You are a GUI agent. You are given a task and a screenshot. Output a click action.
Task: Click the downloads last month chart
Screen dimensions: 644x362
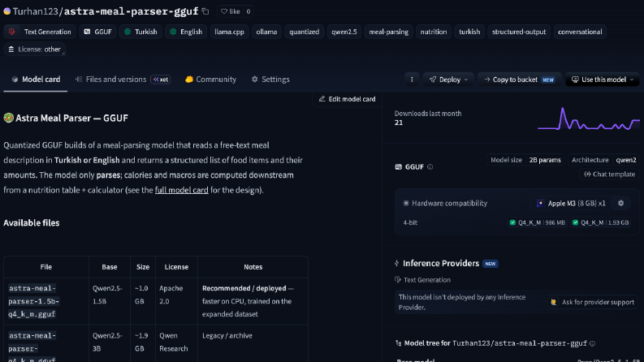(588, 119)
